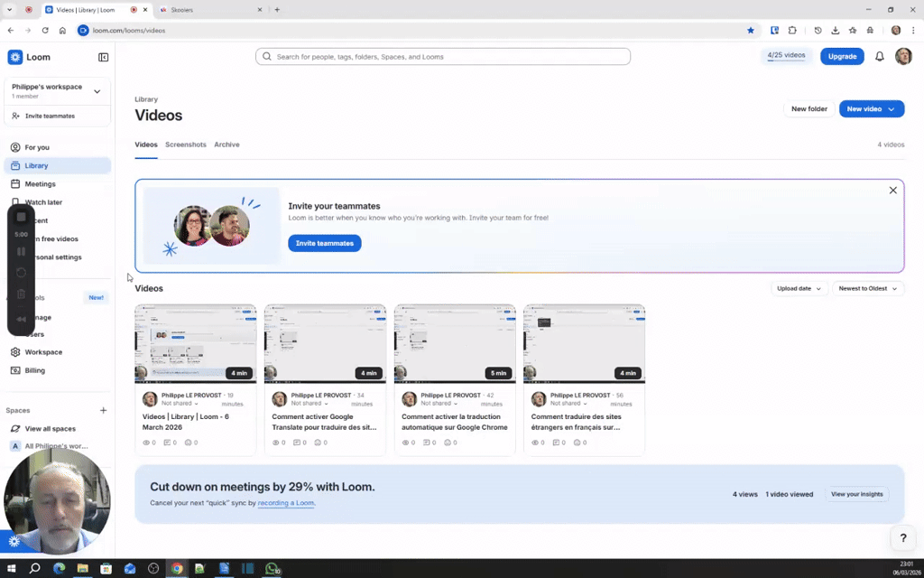Image resolution: width=924 pixels, height=578 pixels.
Task: Click Invite teammates button in banner
Action: click(x=325, y=243)
